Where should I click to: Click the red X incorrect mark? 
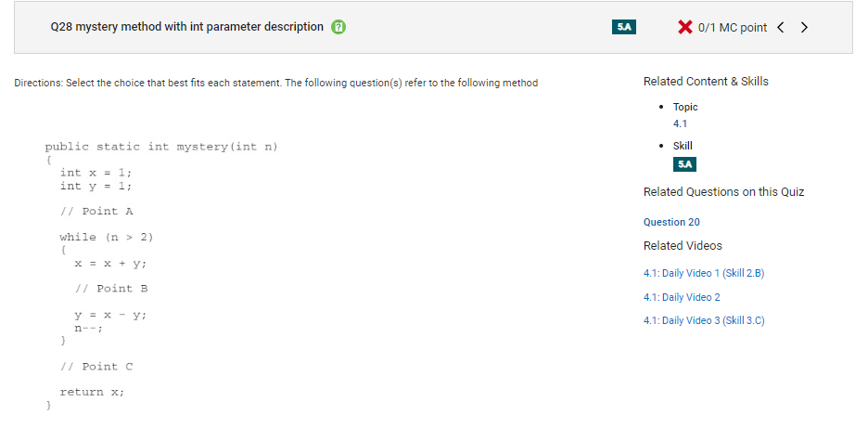click(684, 27)
